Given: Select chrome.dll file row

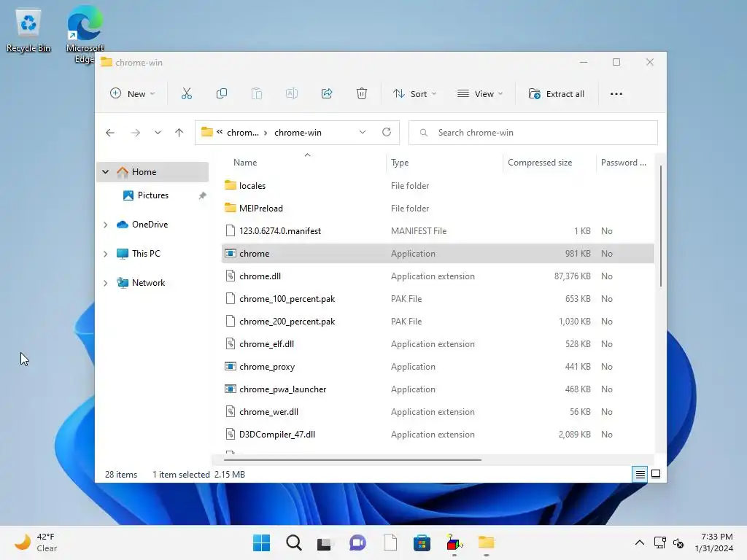Looking at the screenshot, I should coord(438,276).
